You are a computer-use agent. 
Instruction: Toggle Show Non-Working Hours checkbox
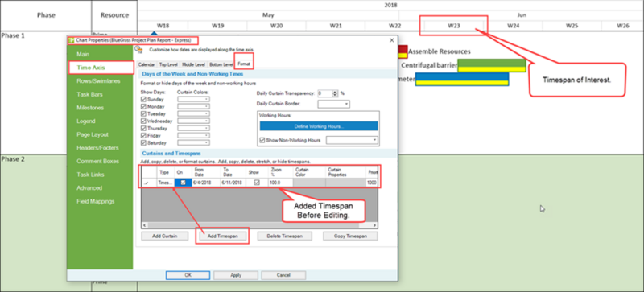[x=263, y=140]
